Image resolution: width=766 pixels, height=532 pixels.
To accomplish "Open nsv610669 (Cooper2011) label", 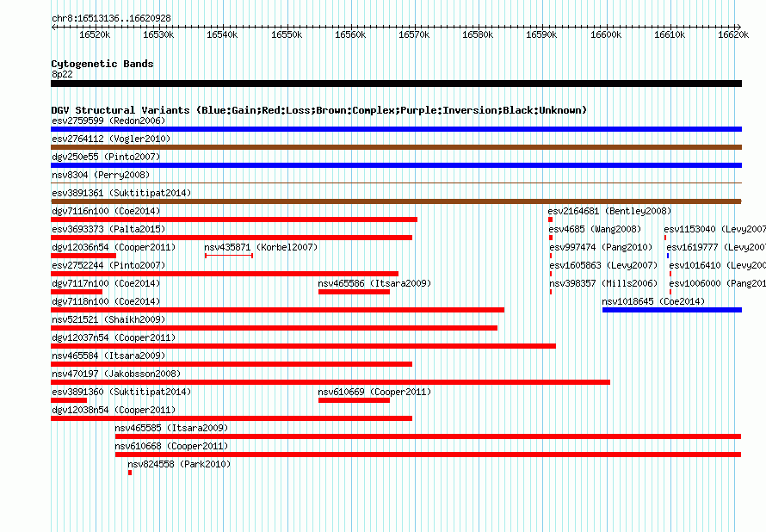I will [374, 392].
